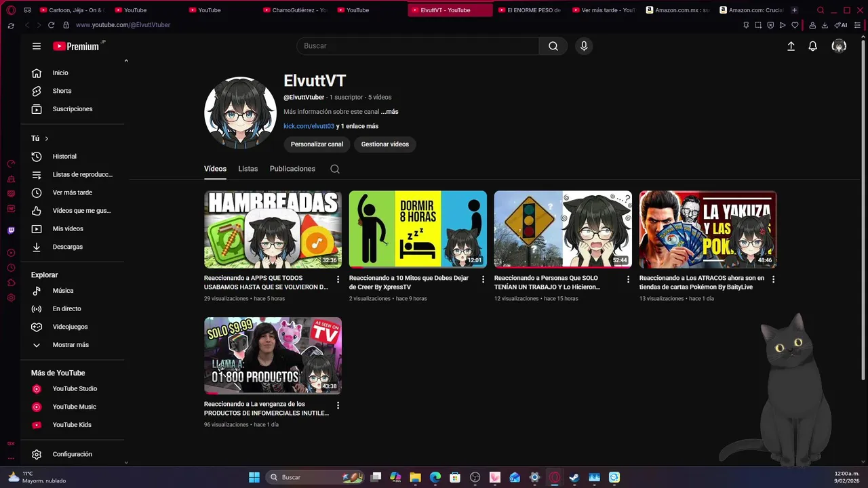Open a new browser tab
868x488 pixels.
coord(794,10)
